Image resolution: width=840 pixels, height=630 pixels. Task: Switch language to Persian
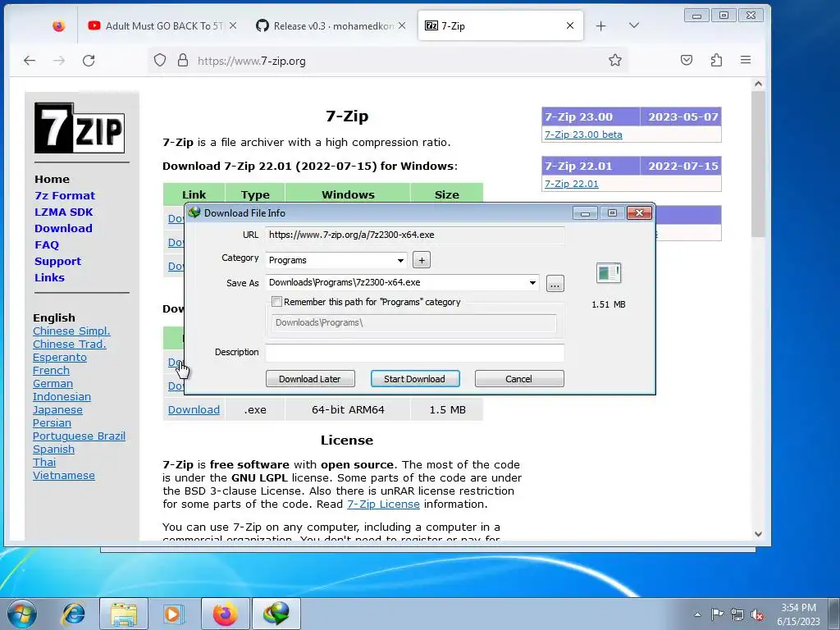52,422
